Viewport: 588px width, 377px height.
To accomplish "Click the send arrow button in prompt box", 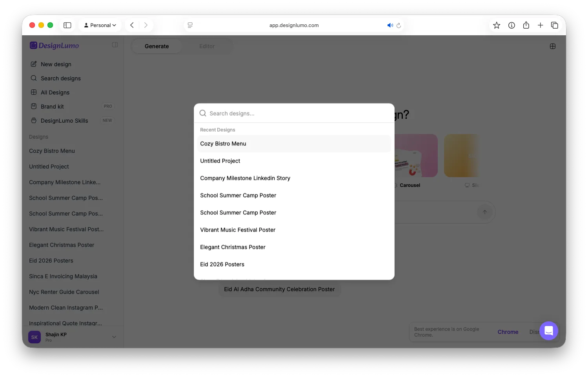I will [x=485, y=212].
